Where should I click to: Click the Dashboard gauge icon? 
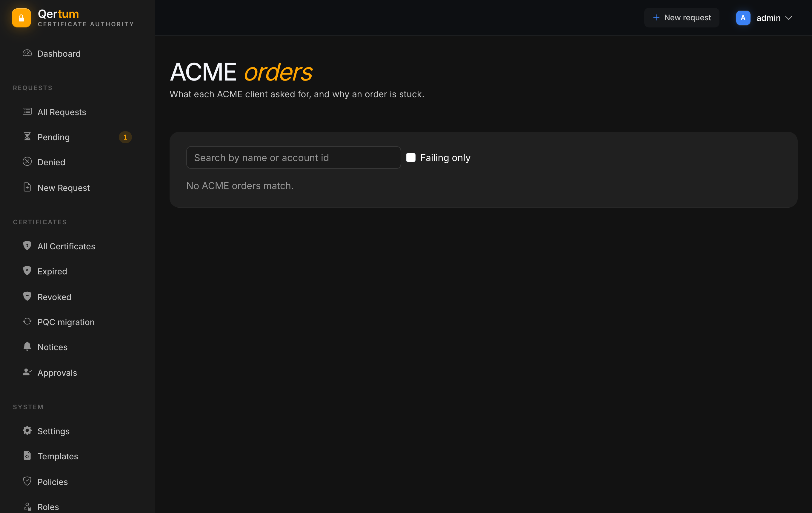(27, 53)
